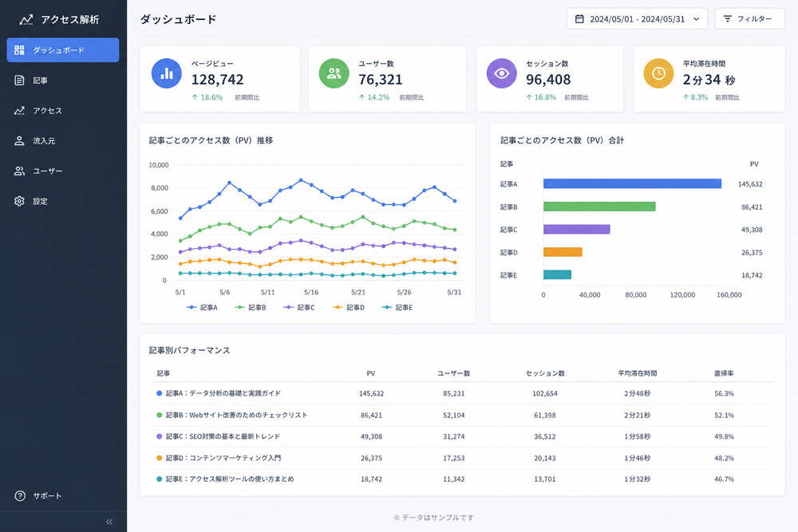Click the green 記事B bar
Image resolution: width=798 pixels, height=532 pixels.
[599, 207]
